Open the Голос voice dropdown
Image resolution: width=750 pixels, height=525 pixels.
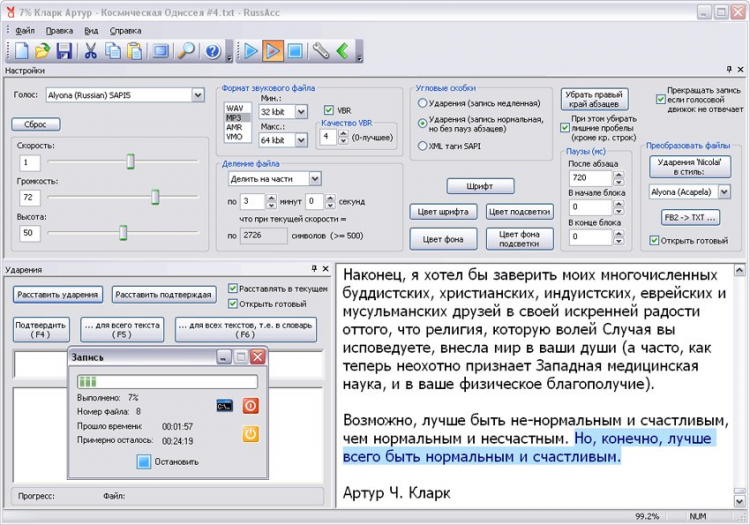198,95
